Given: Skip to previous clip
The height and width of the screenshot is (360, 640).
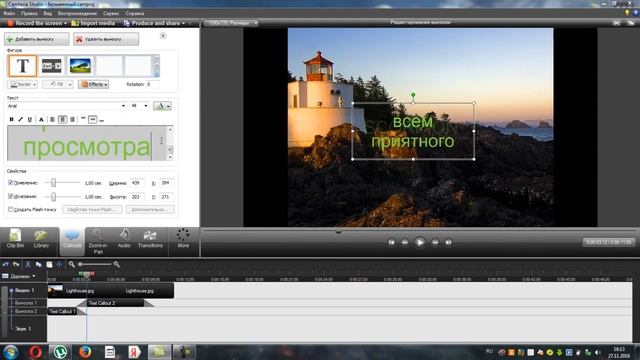Looking at the screenshot, I should tap(391, 242).
